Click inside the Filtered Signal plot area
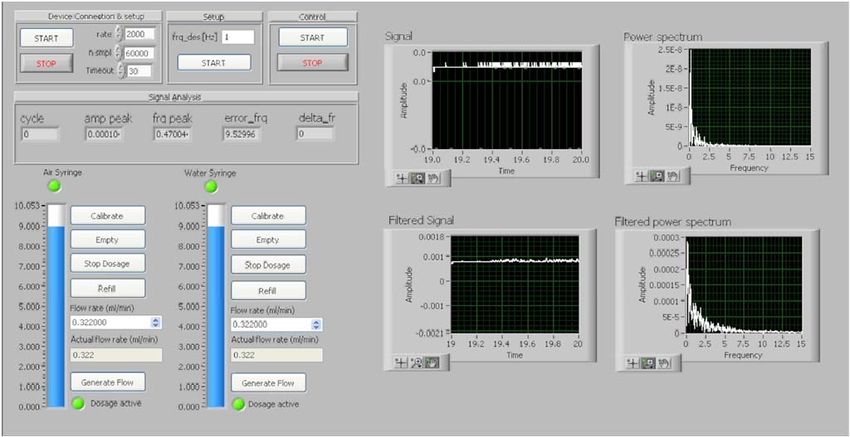The width and height of the screenshot is (850, 437). click(514, 285)
